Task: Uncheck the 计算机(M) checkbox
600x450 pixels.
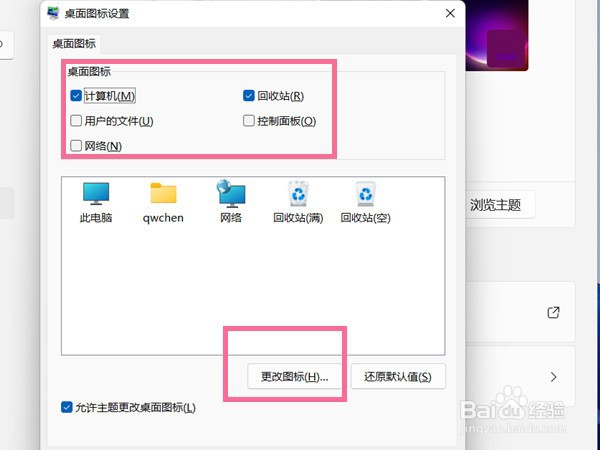Action: click(76, 95)
